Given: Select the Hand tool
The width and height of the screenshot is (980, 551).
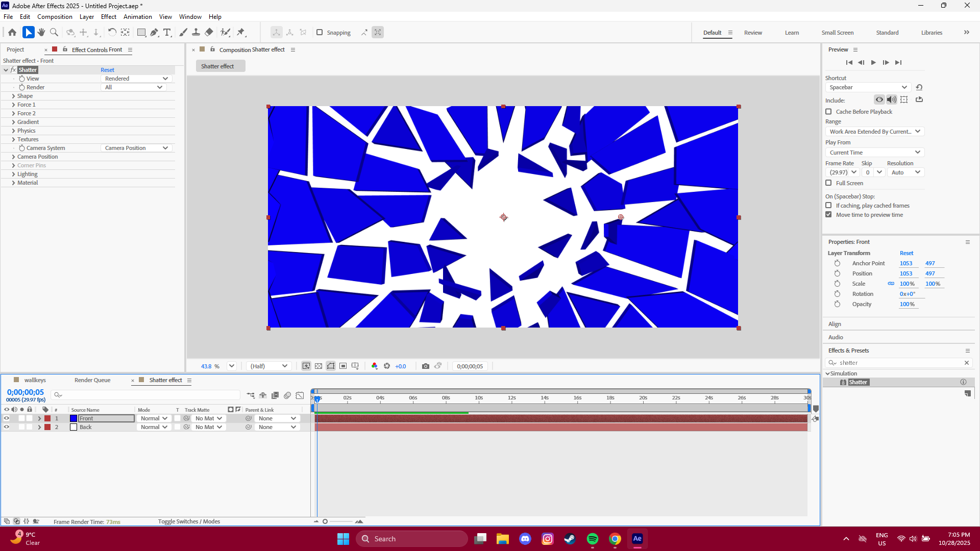Looking at the screenshot, I should 41,32.
